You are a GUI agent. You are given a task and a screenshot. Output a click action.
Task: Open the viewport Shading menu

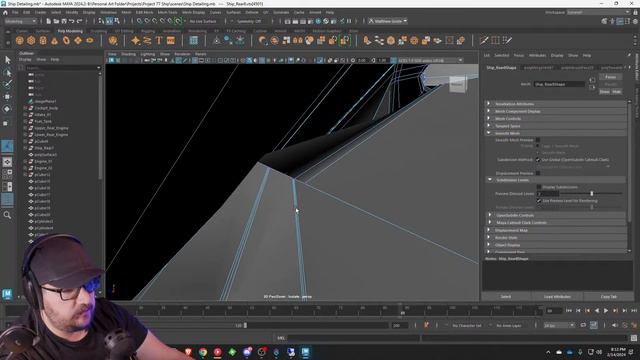128,54
